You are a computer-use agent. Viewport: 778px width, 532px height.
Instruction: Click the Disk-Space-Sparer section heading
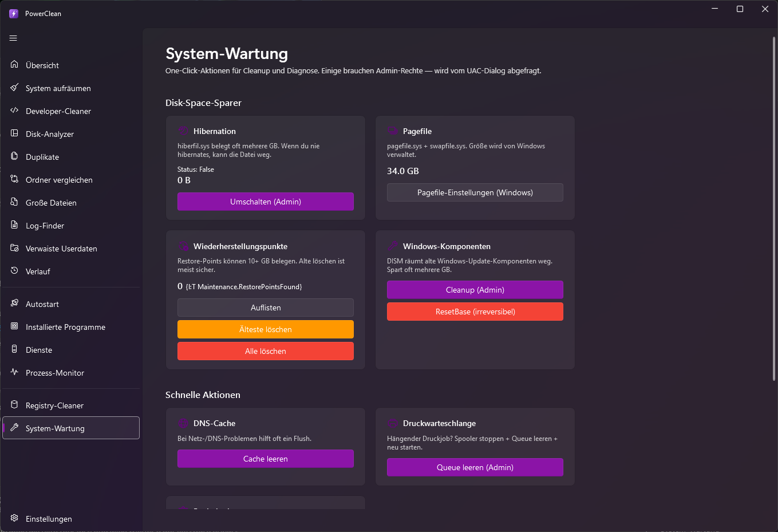(203, 103)
